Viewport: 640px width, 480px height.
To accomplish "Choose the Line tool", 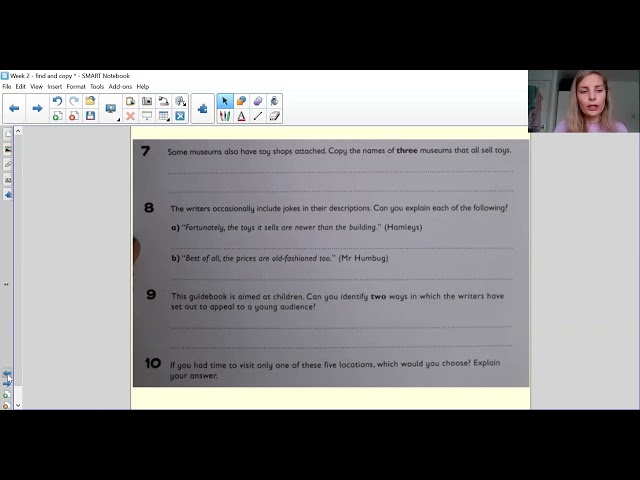I will click(x=258, y=116).
